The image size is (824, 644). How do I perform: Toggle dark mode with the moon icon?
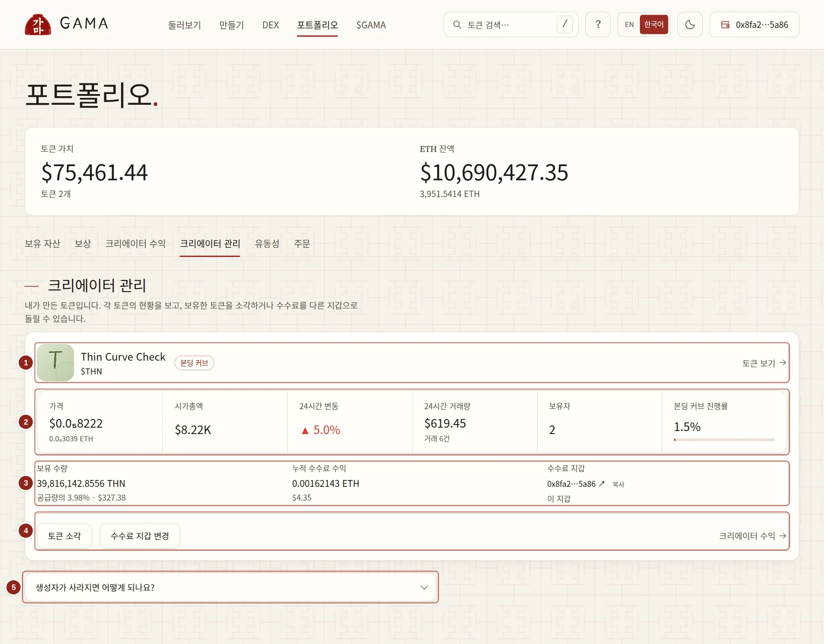pos(690,24)
